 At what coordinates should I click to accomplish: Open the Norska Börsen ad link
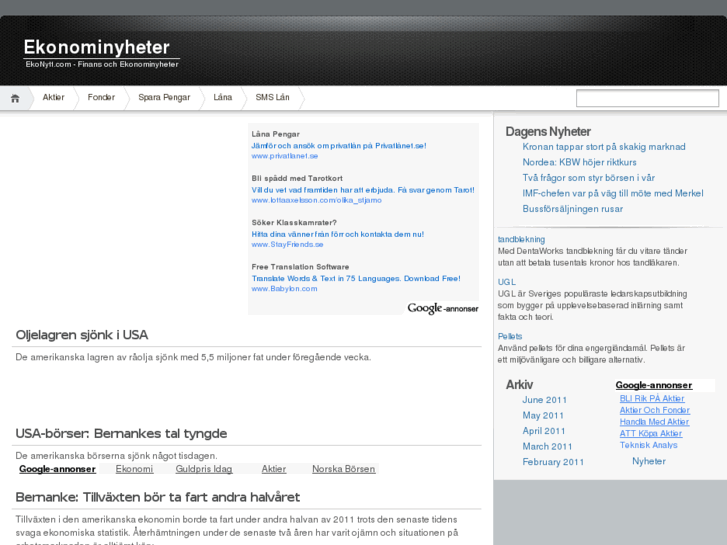[344, 469]
